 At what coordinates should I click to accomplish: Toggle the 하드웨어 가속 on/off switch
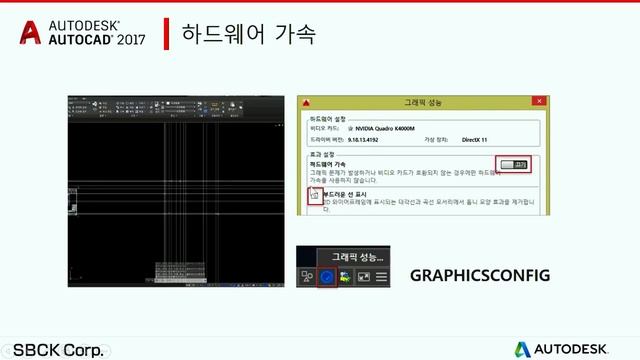point(514,164)
